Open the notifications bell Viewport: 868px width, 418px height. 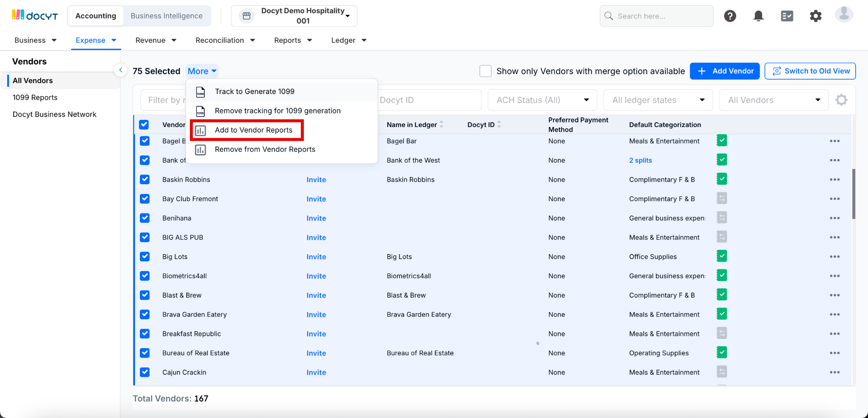(x=758, y=16)
